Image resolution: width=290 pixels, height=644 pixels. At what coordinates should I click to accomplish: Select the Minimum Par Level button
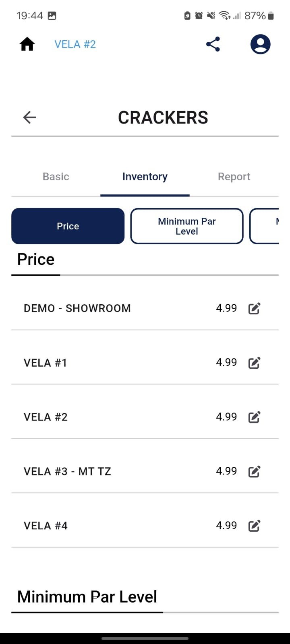click(x=187, y=226)
